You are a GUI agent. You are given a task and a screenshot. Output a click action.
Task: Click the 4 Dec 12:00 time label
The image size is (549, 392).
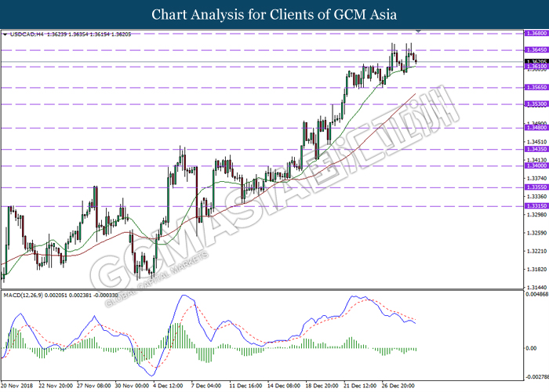pos(169,386)
